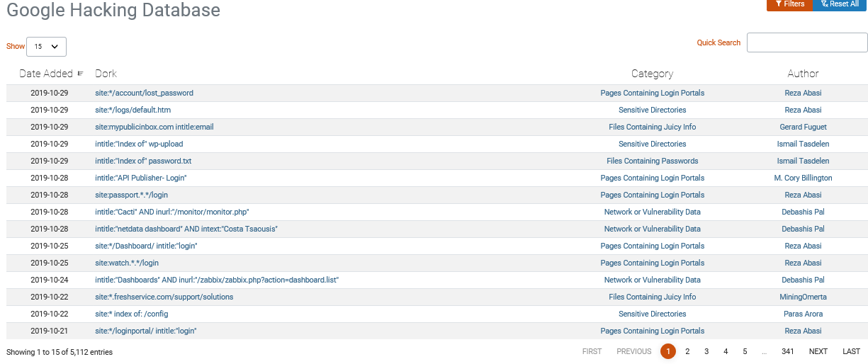Click the LAST pagination link
868x364 pixels.
(851, 351)
